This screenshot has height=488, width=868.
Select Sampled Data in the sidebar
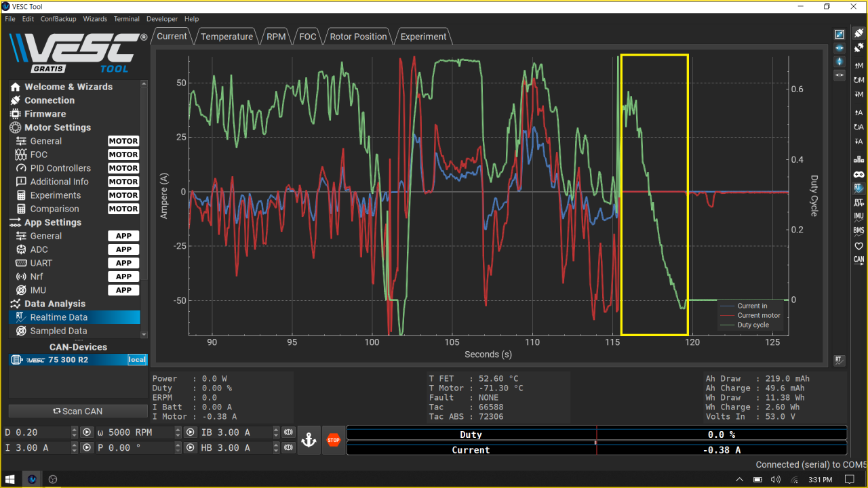(58, 331)
